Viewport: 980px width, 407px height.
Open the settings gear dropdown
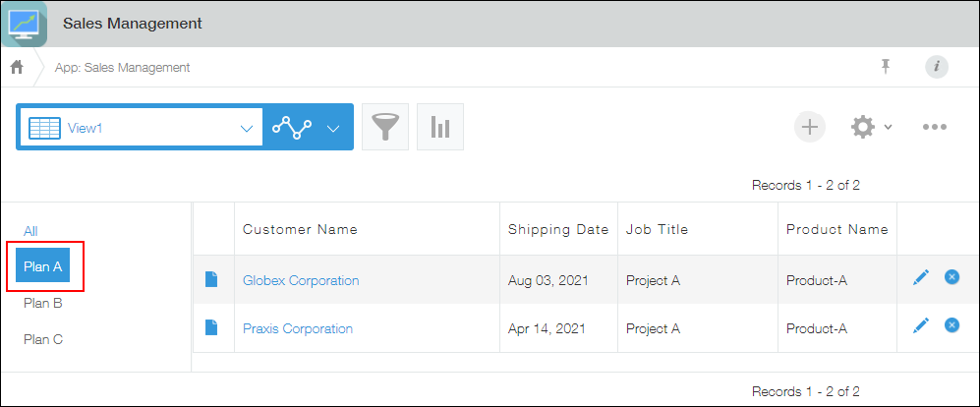pos(870,127)
